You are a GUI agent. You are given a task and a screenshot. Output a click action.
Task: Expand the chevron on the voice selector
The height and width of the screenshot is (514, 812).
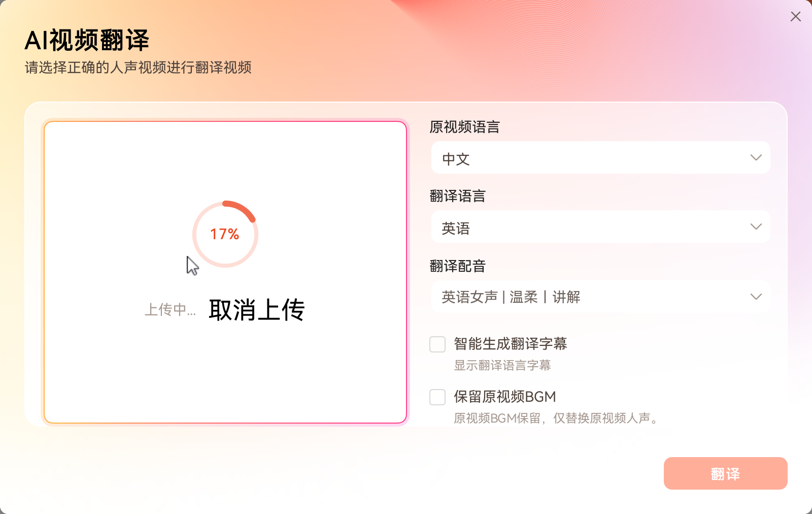point(756,296)
